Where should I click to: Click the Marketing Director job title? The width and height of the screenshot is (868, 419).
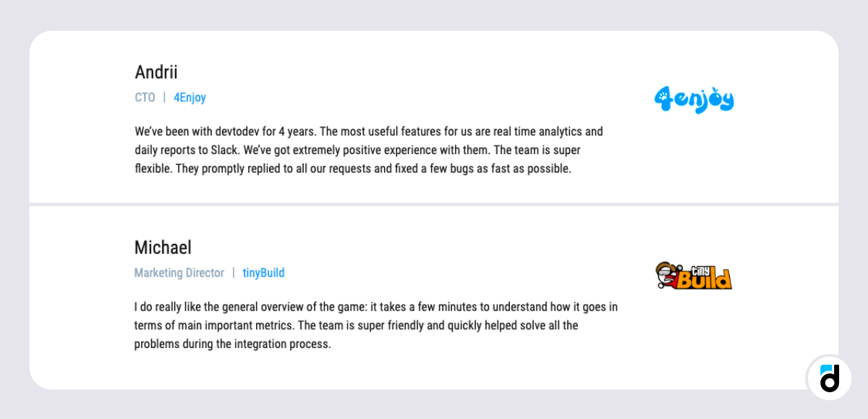tap(179, 273)
